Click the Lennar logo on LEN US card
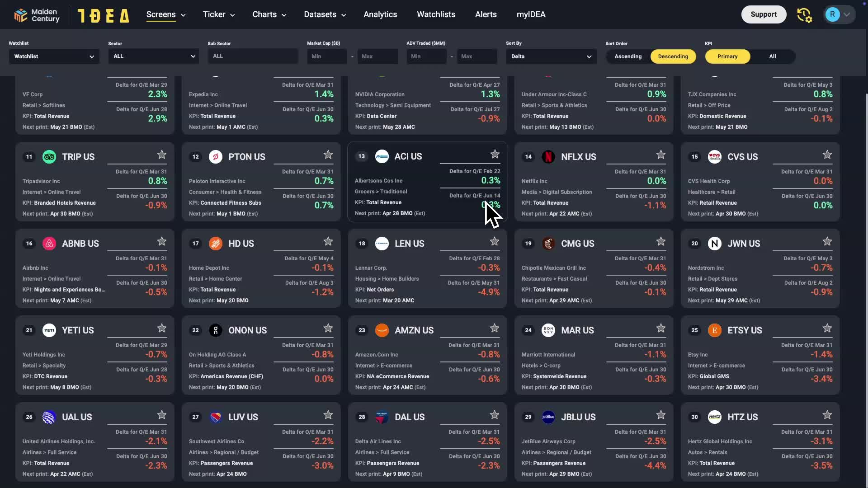The width and height of the screenshot is (868, 488). 382,244
